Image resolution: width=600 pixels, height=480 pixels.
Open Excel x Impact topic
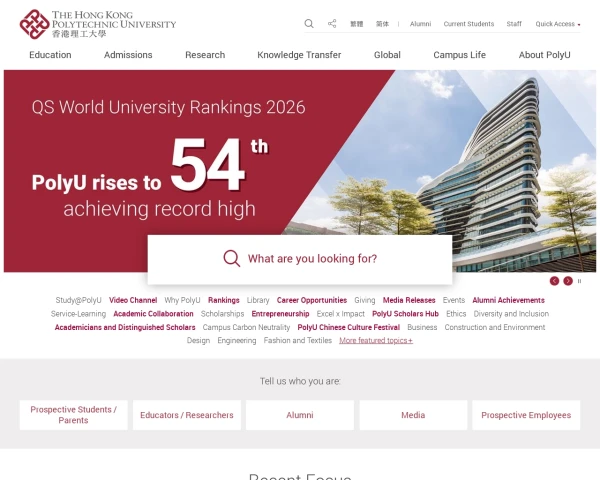[341, 314]
